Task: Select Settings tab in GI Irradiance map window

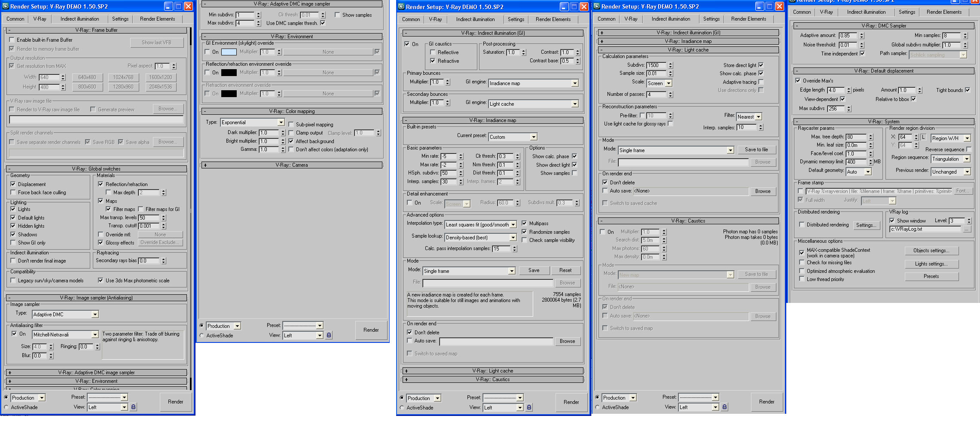Action: 516,19
